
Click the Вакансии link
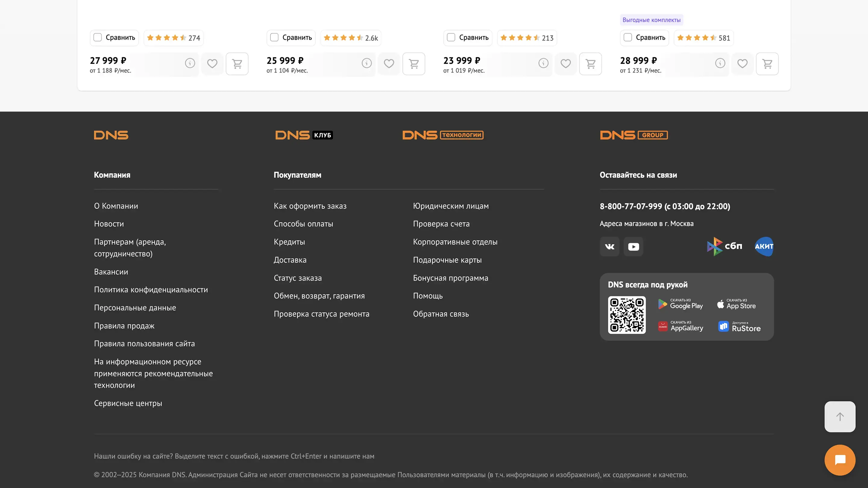point(111,272)
